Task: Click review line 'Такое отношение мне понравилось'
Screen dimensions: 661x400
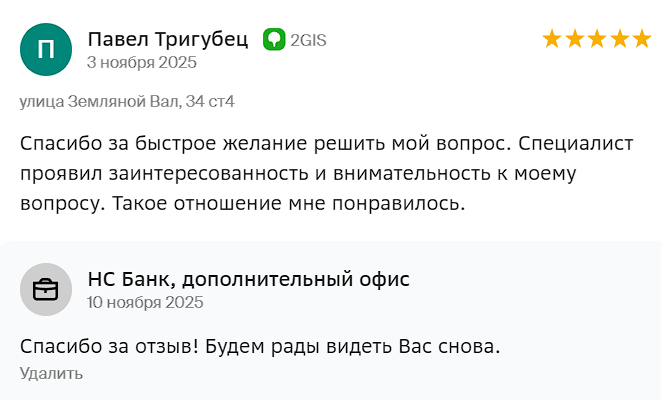Action: pos(288,203)
